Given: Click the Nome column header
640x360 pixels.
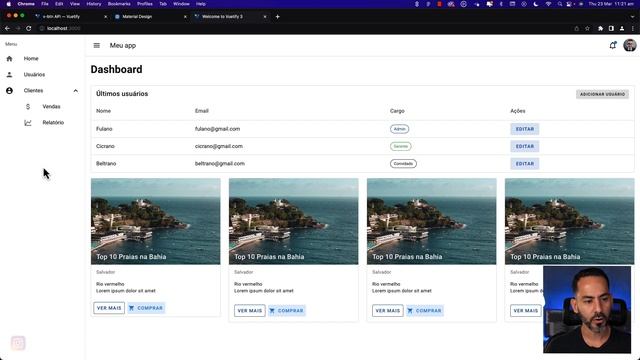Looking at the screenshot, I should coord(103,111).
